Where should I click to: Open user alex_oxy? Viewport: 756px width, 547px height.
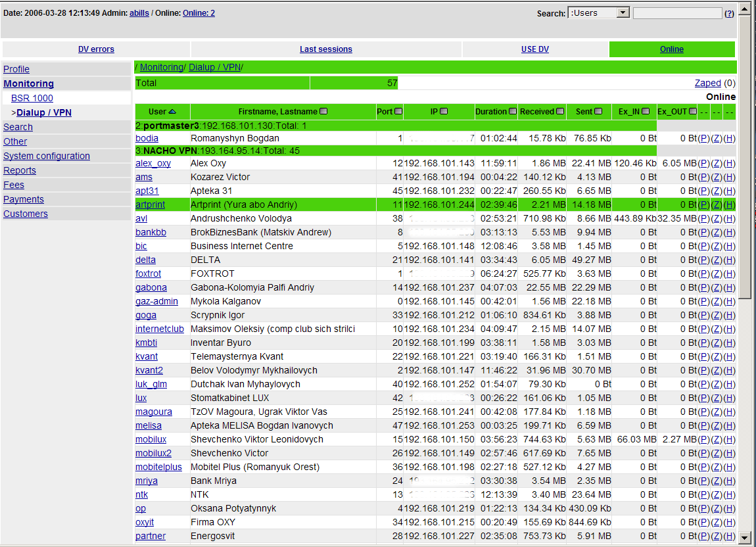tap(153, 164)
